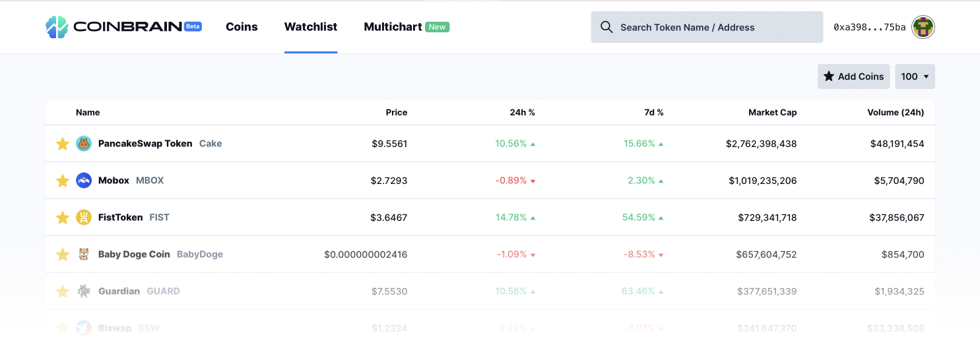Go to the Coins tab

tap(242, 27)
